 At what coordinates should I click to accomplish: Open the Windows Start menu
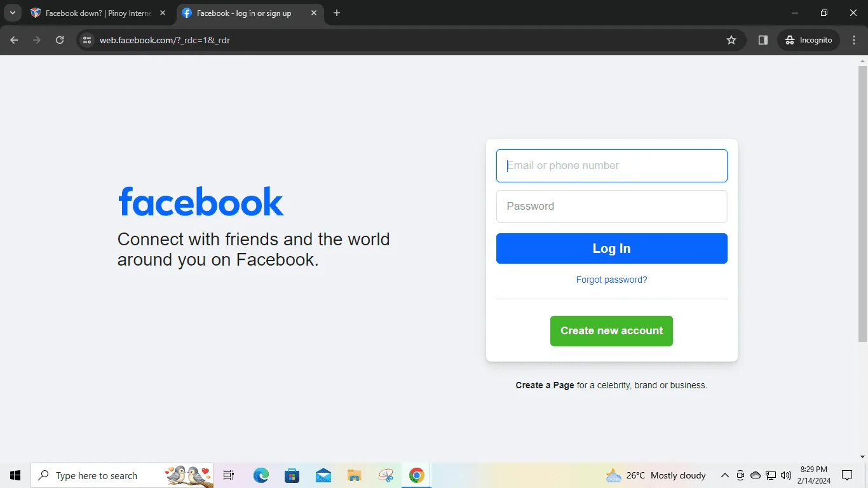[15, 475]
